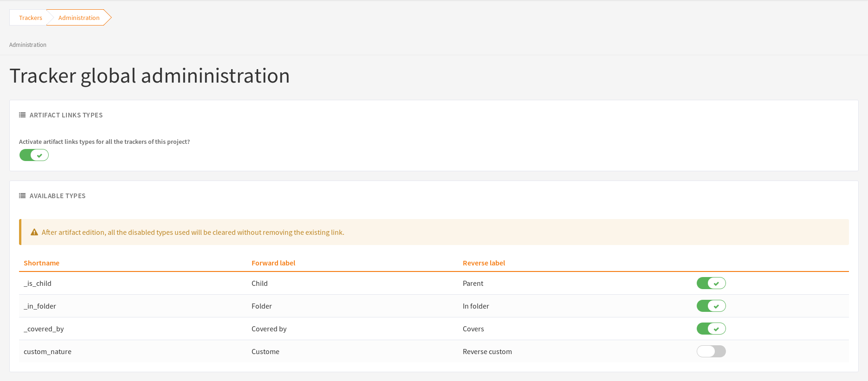Click the warning triangle icon in the alert

click(x=34, y=232)
